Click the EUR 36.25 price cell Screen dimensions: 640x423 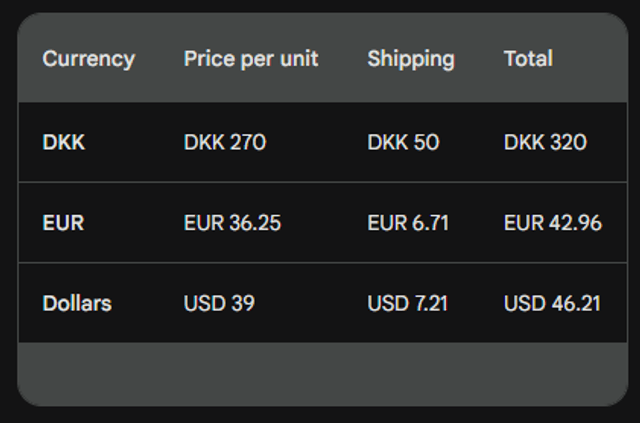point(232,223)
